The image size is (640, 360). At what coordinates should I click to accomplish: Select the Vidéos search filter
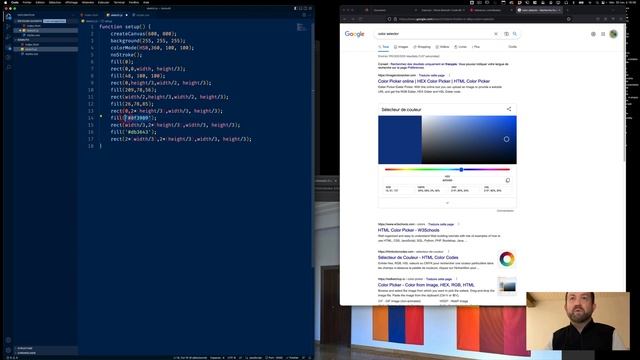[x=443, y=47]
